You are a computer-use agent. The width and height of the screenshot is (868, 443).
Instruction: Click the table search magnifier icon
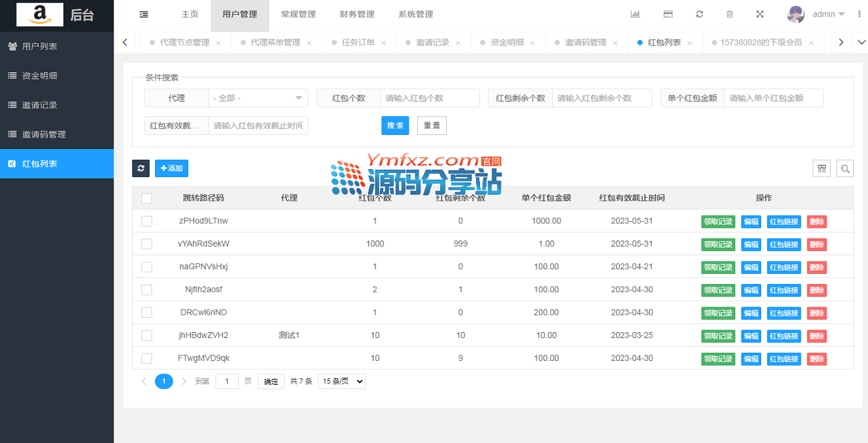[845, 168]
